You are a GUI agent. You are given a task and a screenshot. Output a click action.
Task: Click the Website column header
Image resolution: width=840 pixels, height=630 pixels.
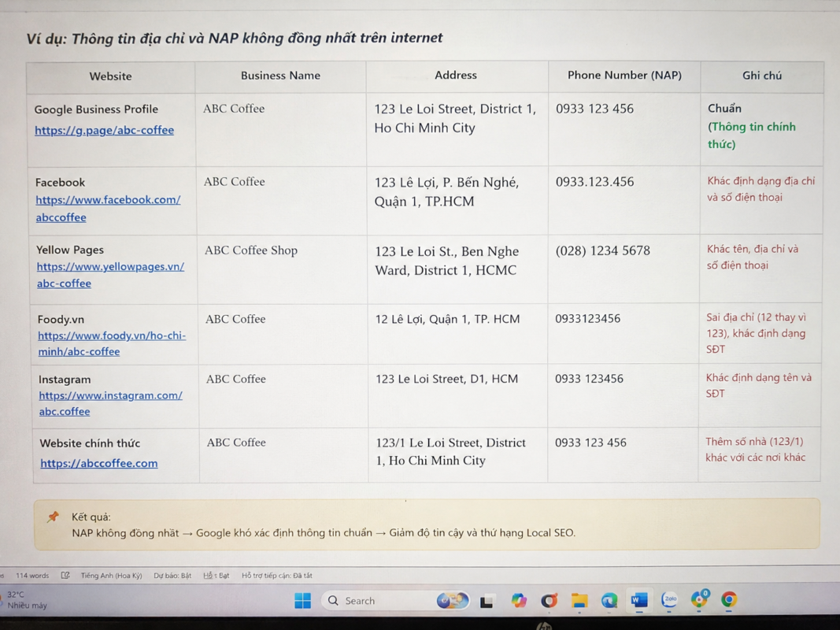pos(110,76)
